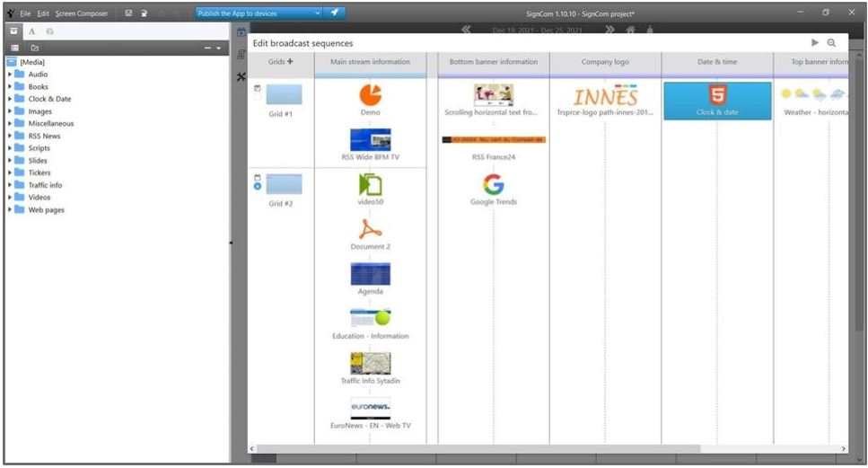Open the third library tab icon beside 'A'
The image size is (868, 468).
[x=50, y=31]
